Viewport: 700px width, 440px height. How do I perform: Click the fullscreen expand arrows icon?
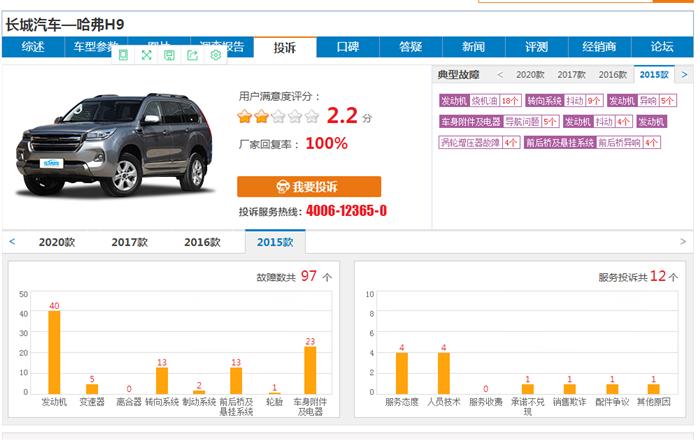(146, 55)
